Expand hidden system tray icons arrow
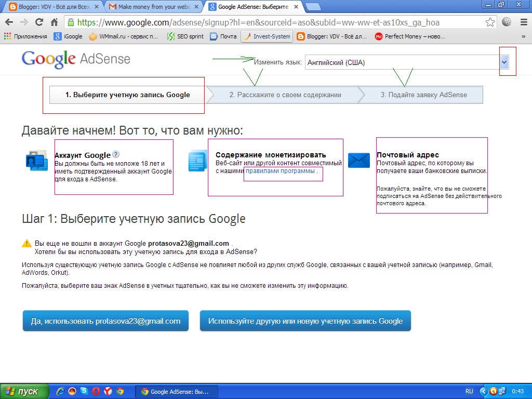Image resolution: width=532 pixels, height=399 pixels. click(x=484, y=391)
